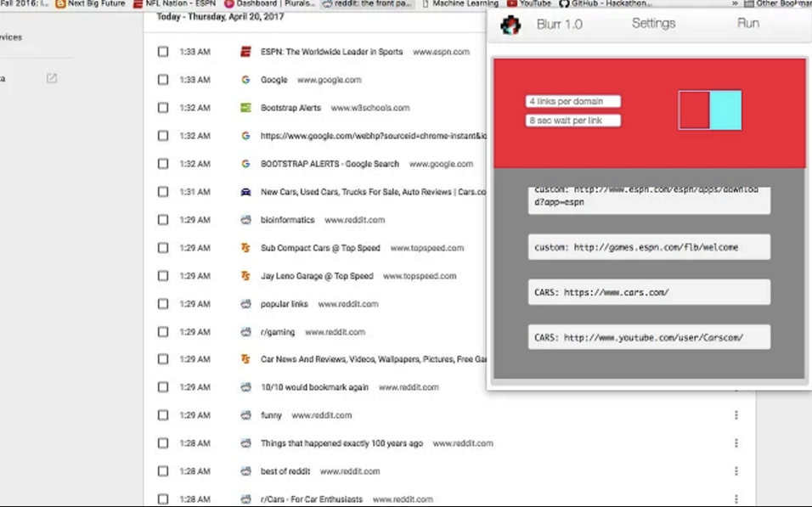Click Top Speed favicon beside Sub Compact Cars

(x=245, y=247)
